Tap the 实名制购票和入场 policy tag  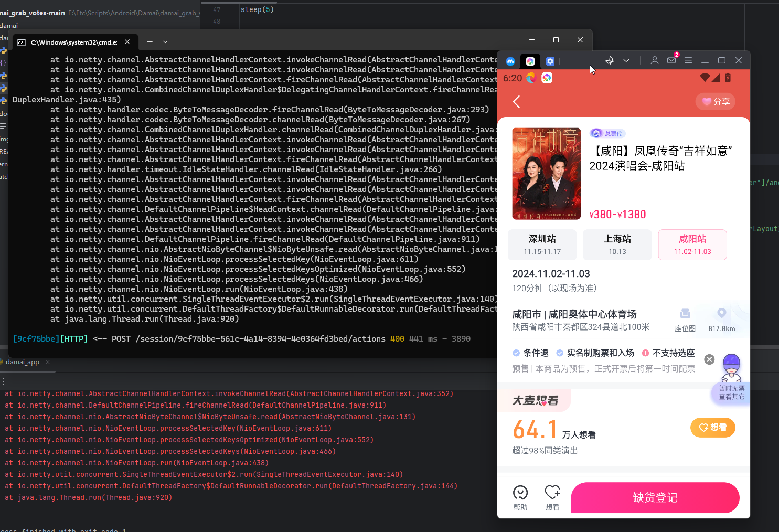(x=595, y=353)
